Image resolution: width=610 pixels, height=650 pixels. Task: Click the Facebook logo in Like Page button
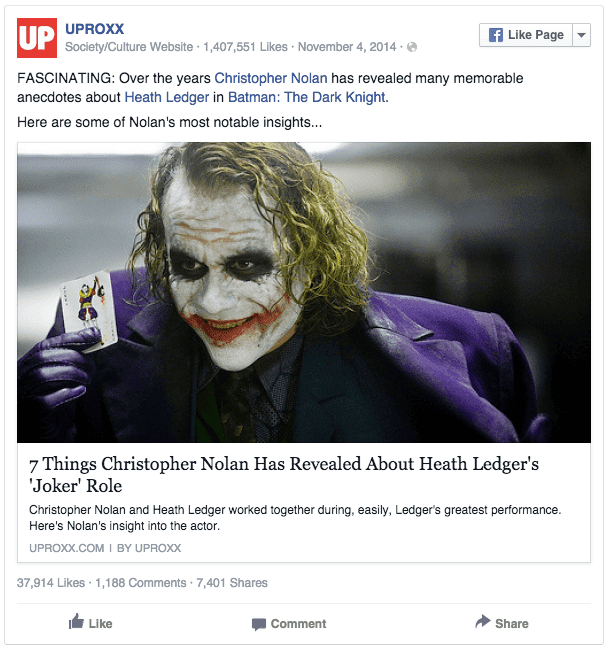click(496, 35)
